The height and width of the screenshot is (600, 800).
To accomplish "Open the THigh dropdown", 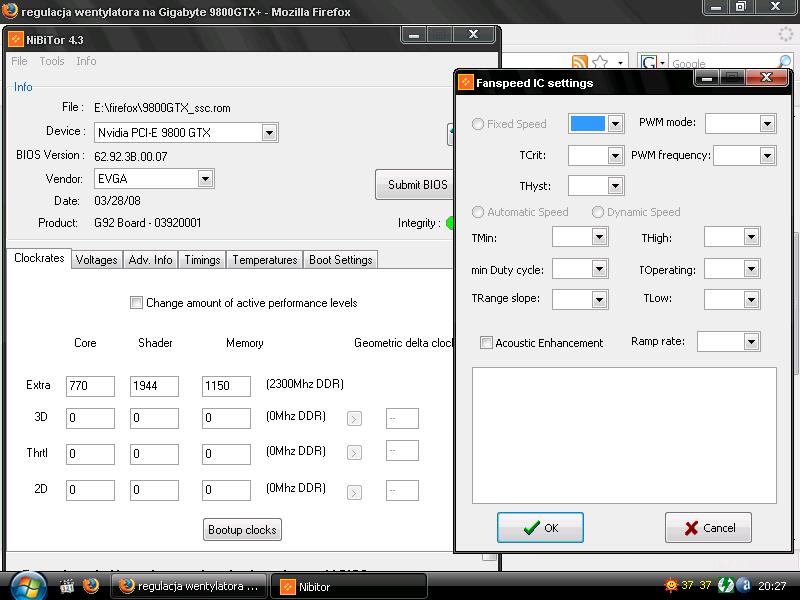I will (x=751, y=237).
